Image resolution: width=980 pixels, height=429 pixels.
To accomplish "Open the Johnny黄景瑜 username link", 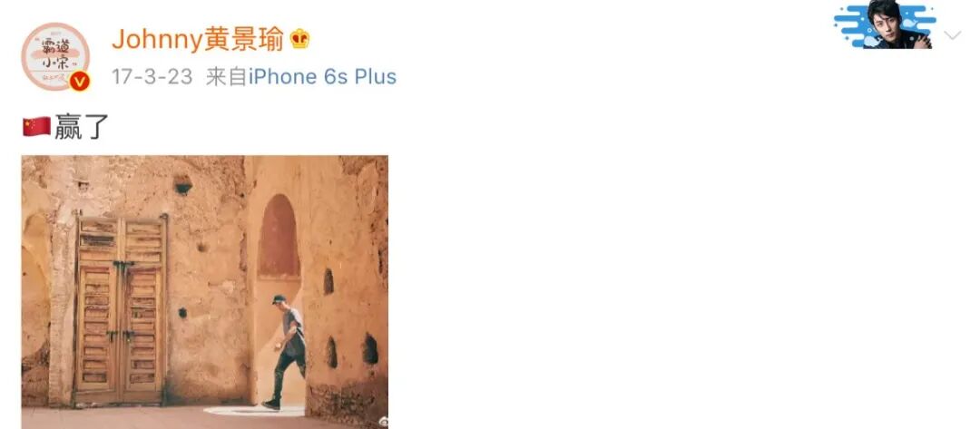I will click(198, 39).
